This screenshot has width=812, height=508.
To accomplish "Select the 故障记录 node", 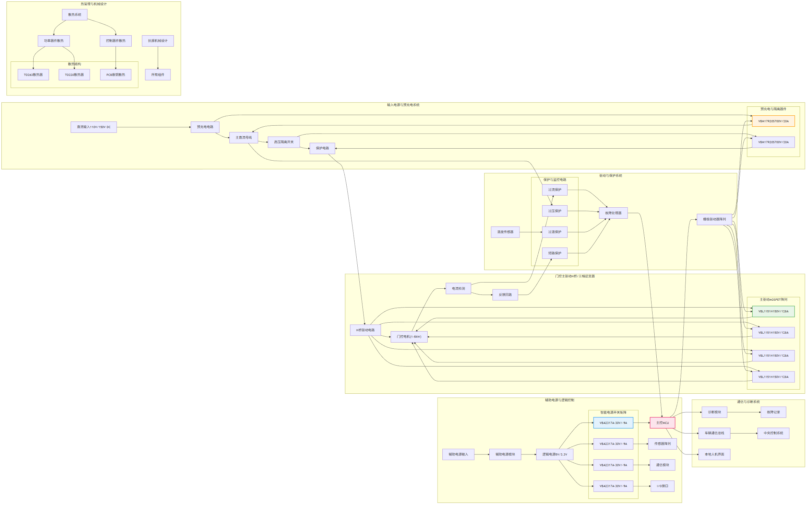I will (773, 412).
